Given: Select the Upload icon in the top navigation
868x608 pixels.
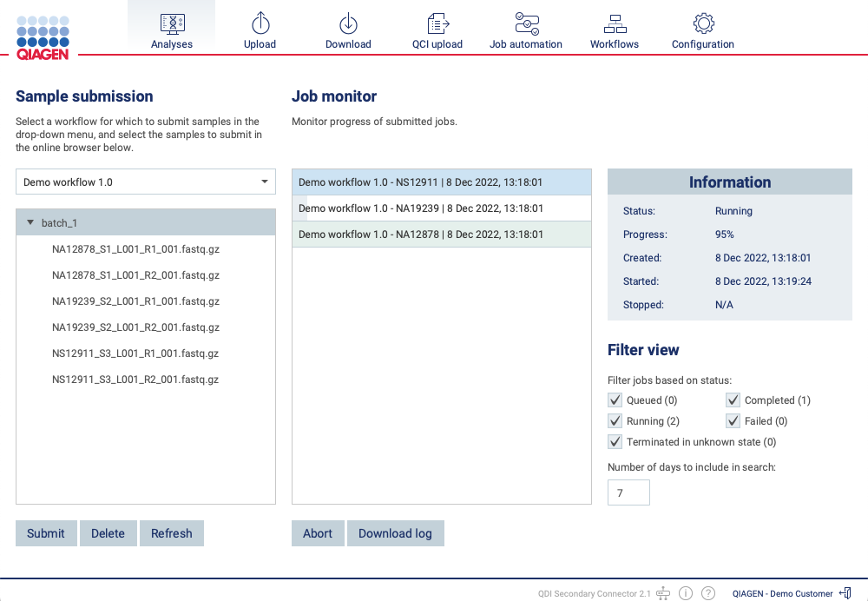Looking at the screenshot, I should (x=260, y=23).
